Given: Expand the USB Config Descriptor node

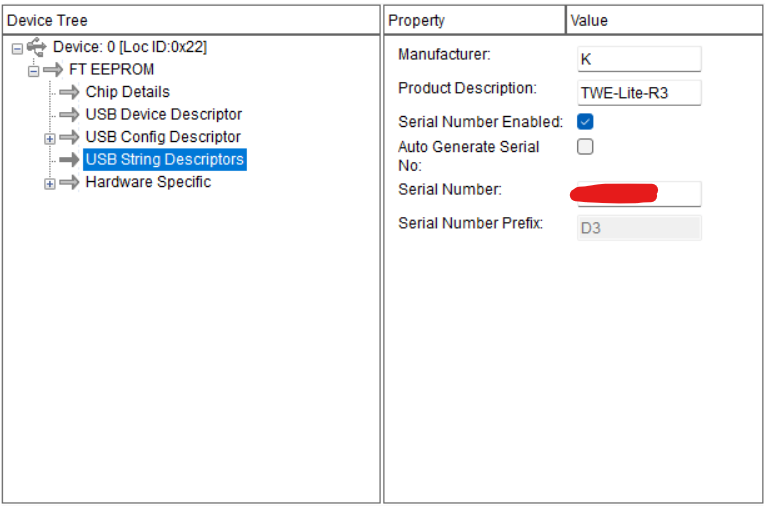Looking at the screenshot, I should click(50, 138).
